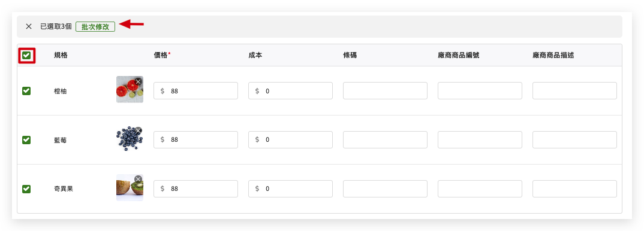Remove the 藍莓 image with its X

(x=139, y=130)
